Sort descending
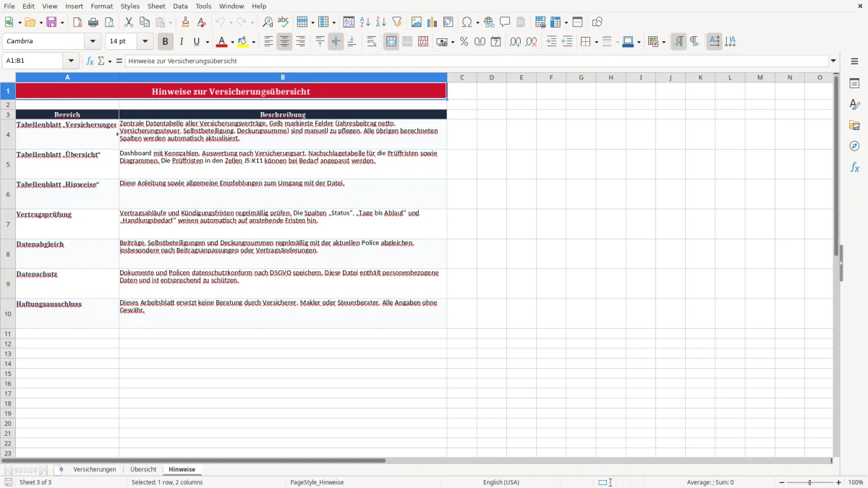The width and height of the screenshot is (868, 488). pyautogui.click(x=380, y=22)
